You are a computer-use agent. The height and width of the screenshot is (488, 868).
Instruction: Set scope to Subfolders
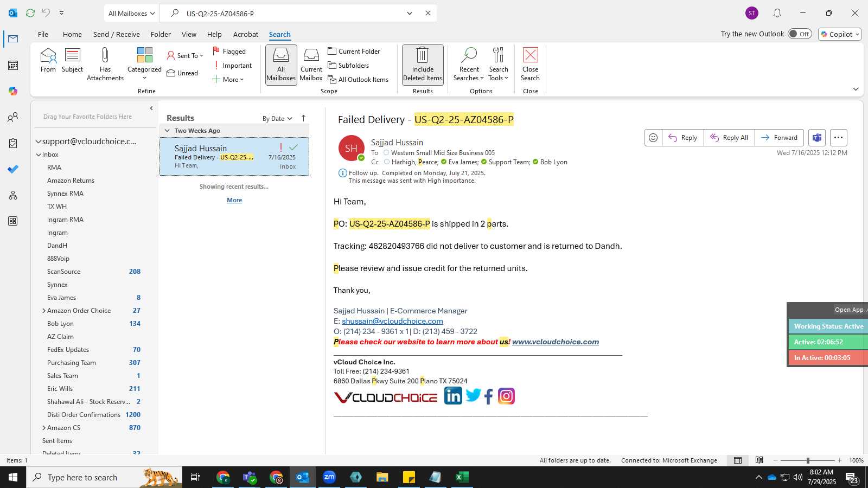348,65
